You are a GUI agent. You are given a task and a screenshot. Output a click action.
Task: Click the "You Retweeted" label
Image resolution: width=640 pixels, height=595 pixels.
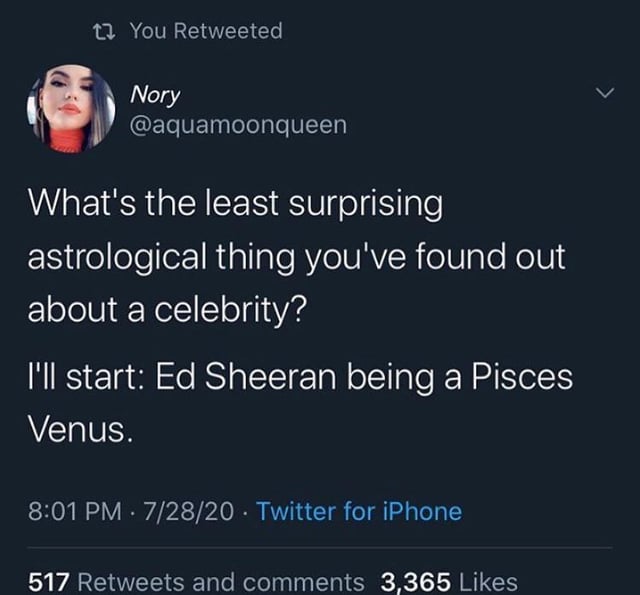207,31
